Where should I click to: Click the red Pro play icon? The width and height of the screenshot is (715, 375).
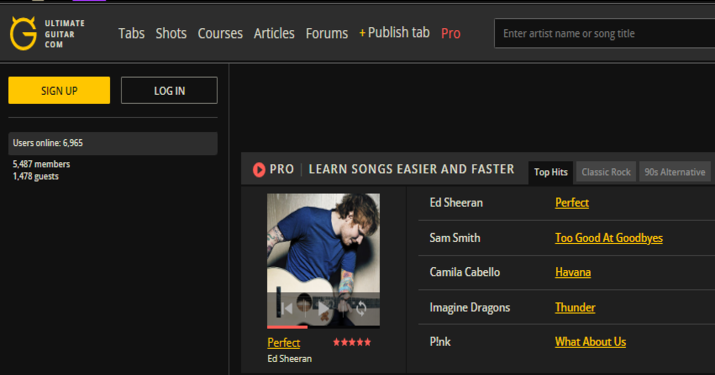[259, 169]
